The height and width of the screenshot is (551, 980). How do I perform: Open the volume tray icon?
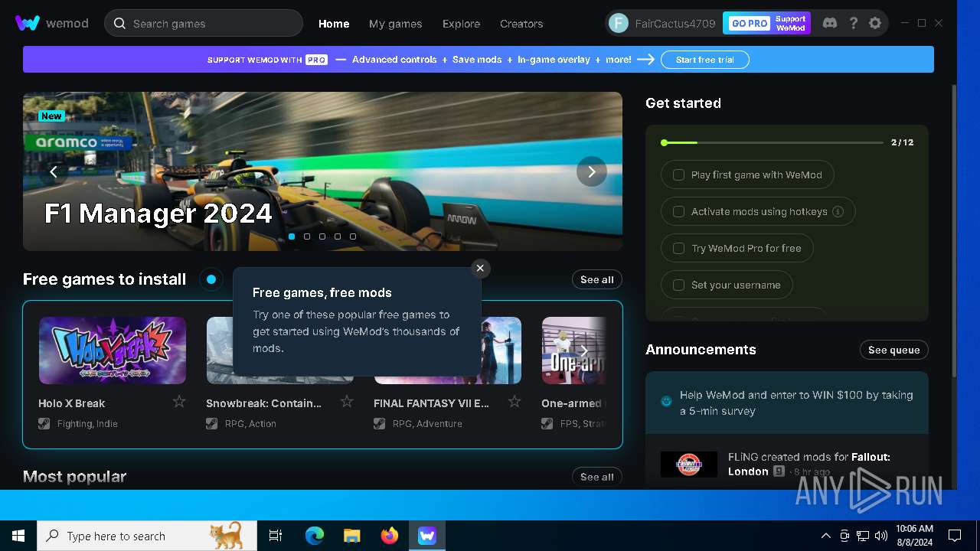tap(881, 536)
